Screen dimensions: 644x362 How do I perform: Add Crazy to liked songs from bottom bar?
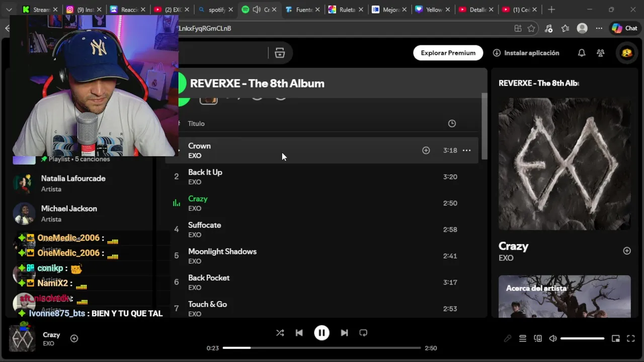tap(74, 338)
